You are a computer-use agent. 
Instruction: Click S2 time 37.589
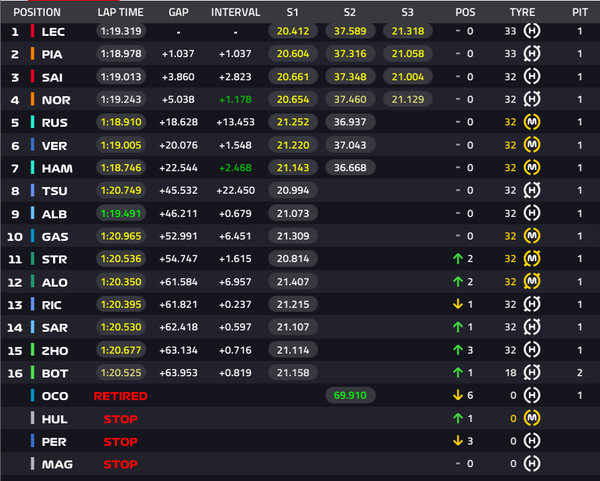(350, 31)
